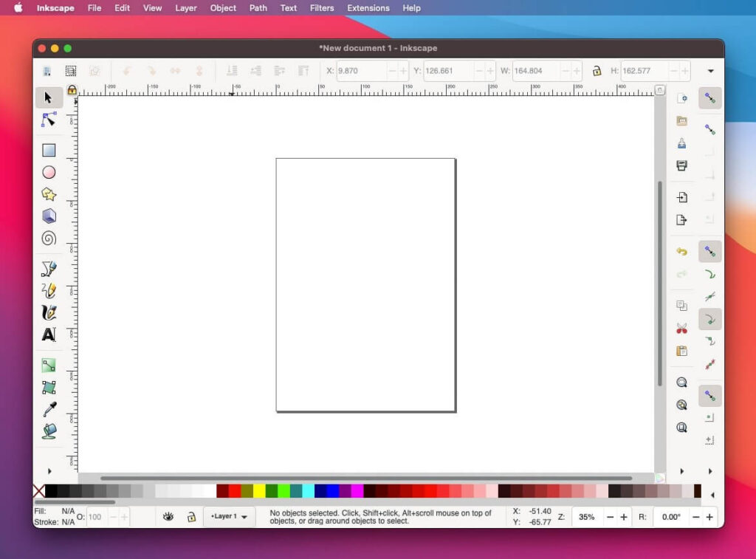
Task: Expand hidden toolbox tools arrow
Action: (49, 471)
